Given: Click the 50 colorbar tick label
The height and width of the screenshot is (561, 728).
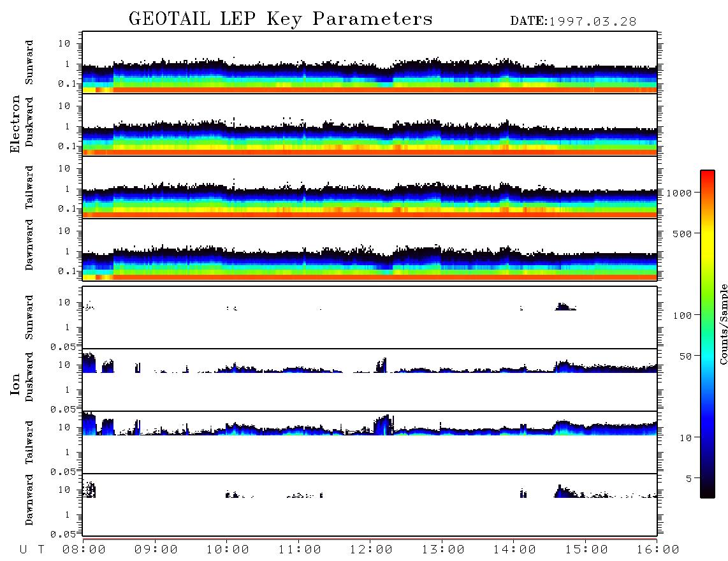Looking at the screenshot, I should point(685,356).
